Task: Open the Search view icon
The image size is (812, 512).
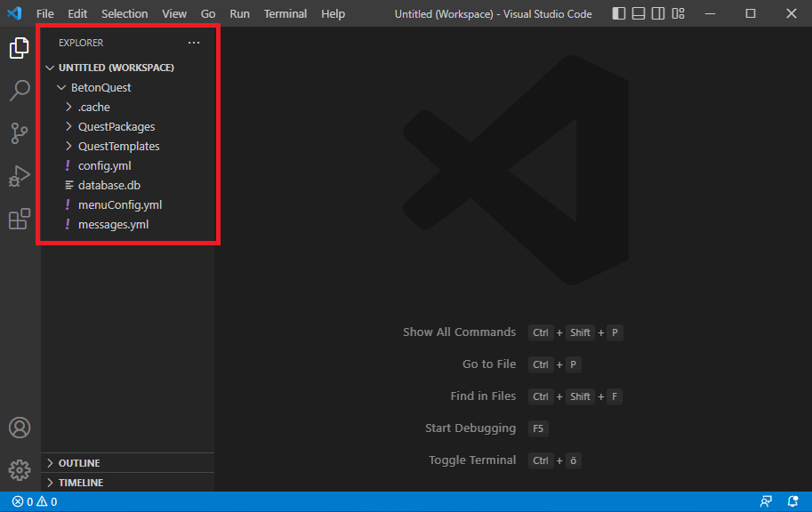Action: tap(20, 91)
